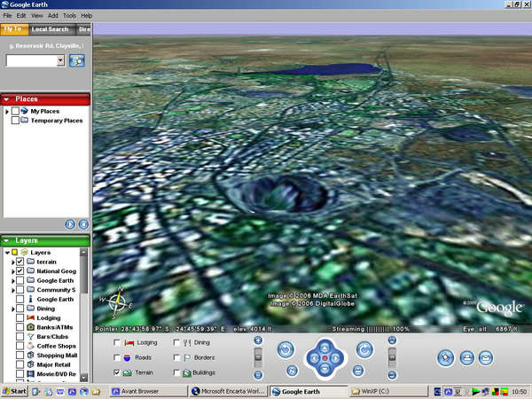This screenshot has height=399, width=532.
Task: Collapse the Layers panel header arrow
Action: click(x=6, y=241)
